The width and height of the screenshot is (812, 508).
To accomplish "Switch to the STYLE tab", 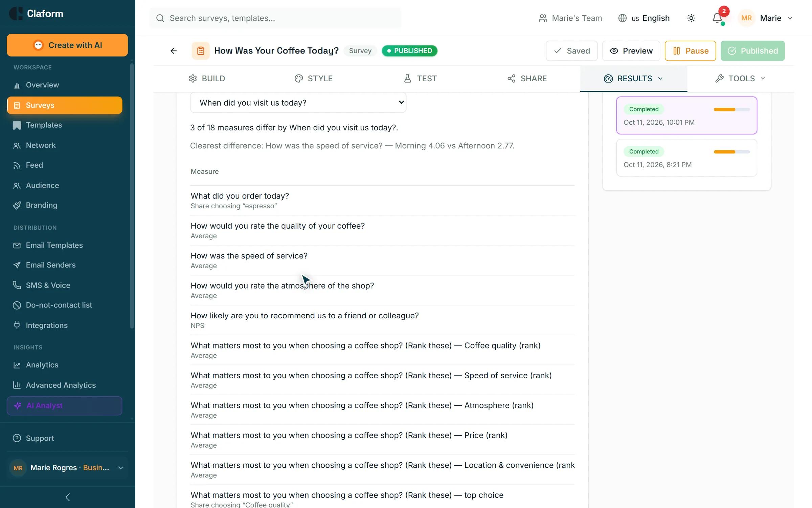I will 313,79.
